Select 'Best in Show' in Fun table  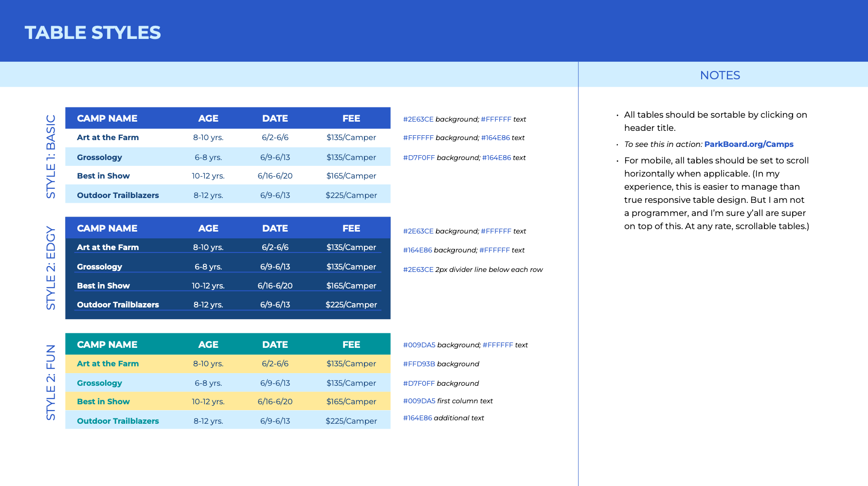tap(103, 401)
